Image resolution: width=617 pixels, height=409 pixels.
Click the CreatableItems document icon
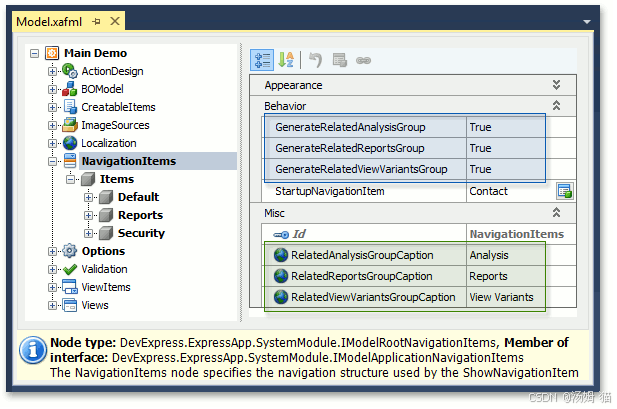tap(70, 107)
